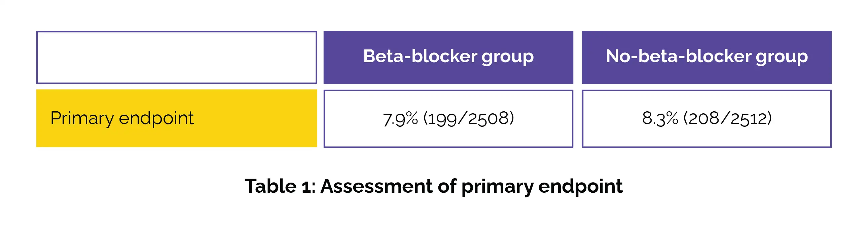This screenshot has height=228, width=868.
Task: Click the "No-beta-blocker" text in the header
Action: [678, 56]
